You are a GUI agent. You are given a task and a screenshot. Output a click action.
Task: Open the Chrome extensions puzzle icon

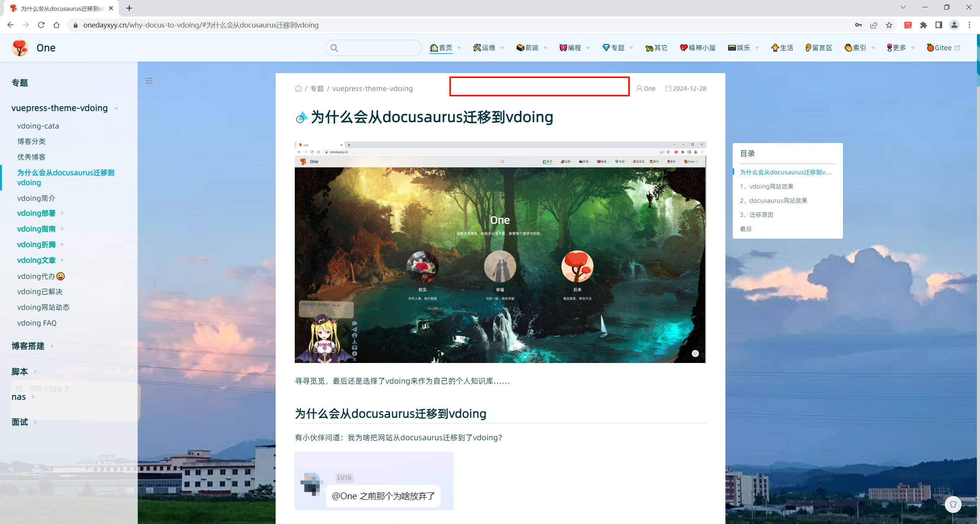pyautogui.click(x=923, y=25)
